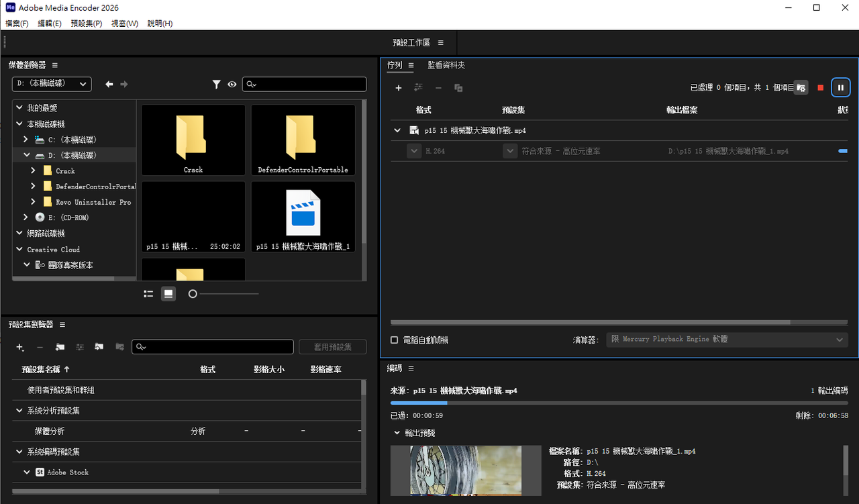
Task: Stop the queue with the red button
Action: (x=820, y=88)
